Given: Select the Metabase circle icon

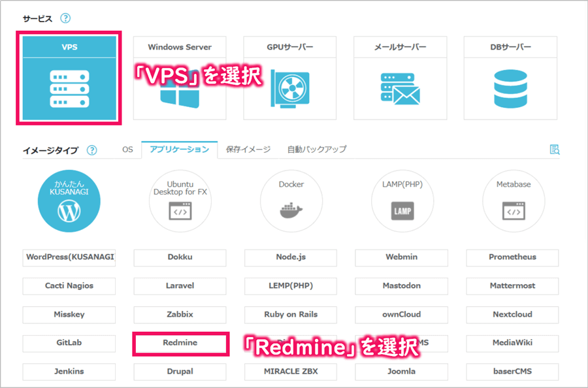Looking at the screenshot, I should [x=514, y=201].
